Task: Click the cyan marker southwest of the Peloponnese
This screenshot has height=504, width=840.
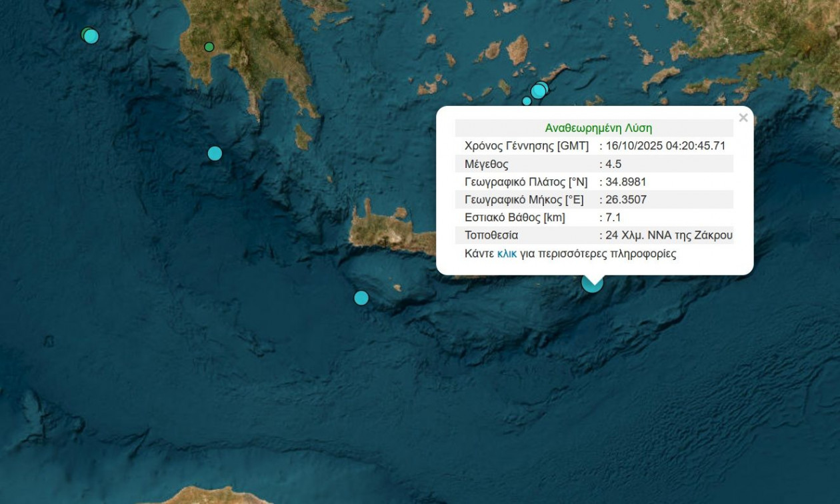Action: (215, 153)
